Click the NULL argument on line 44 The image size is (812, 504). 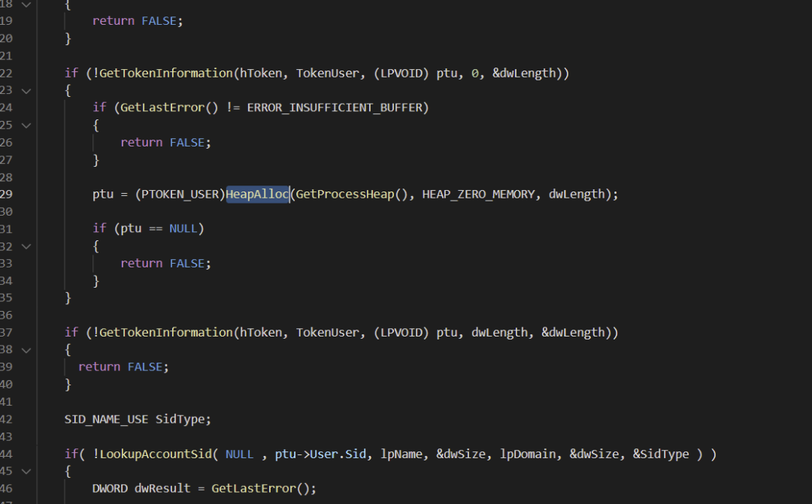[x=239, y=454]
